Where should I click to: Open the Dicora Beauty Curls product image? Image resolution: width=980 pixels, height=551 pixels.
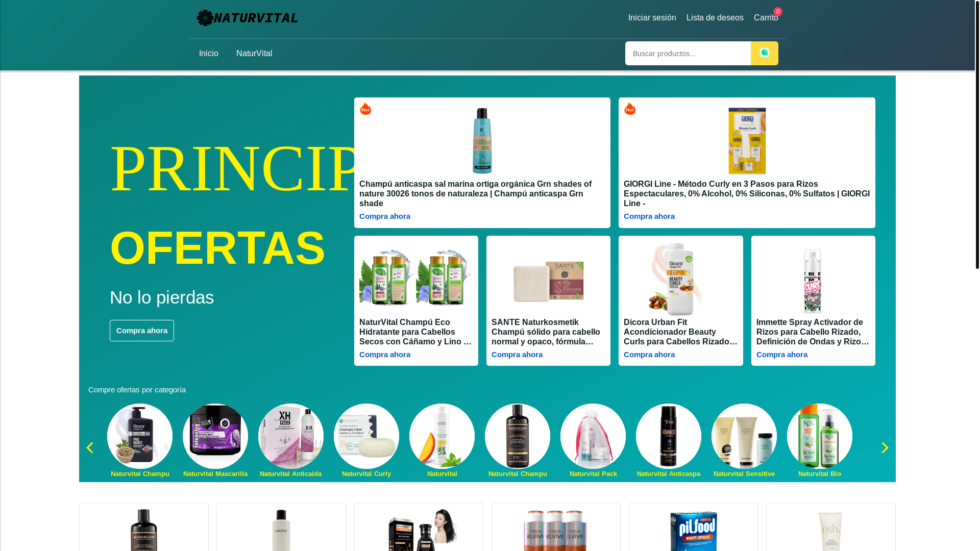[x=680, y=279]
